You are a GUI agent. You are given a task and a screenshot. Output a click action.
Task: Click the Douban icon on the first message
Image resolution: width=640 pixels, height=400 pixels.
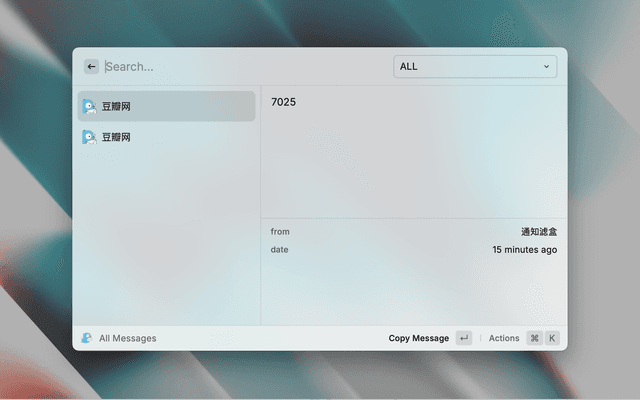pyautogui.click(x=89, y=106)
